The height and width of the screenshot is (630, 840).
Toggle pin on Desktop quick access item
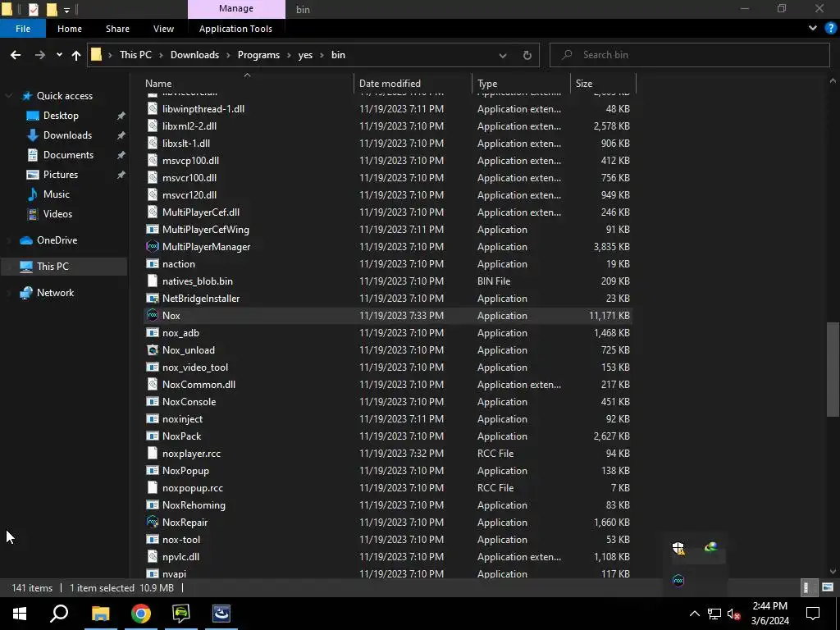pyautogui.click(x=121, y=116)
